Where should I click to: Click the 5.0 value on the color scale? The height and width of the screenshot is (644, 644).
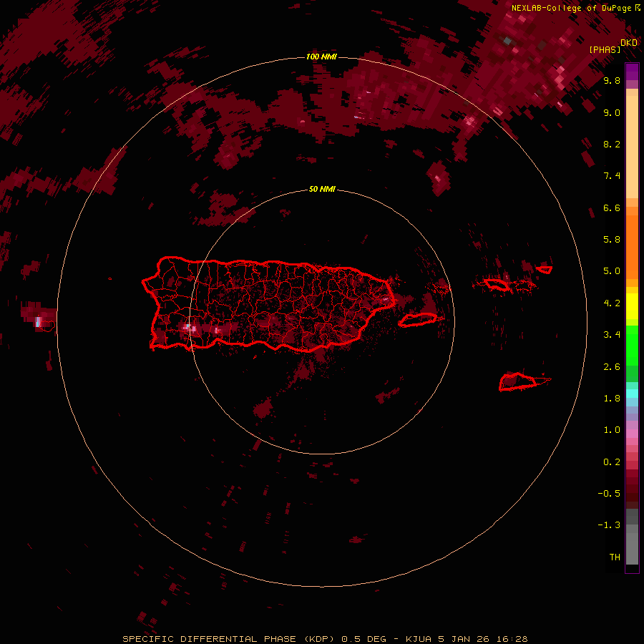(612, 271)
